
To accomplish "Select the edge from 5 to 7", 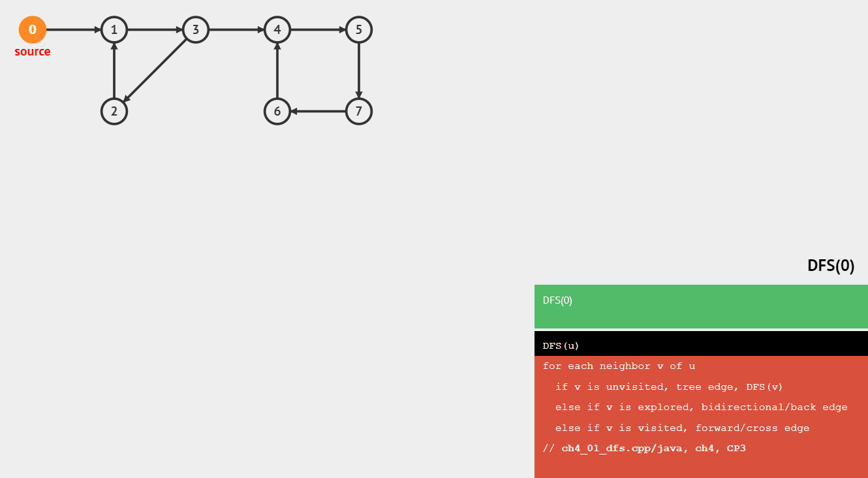I will [x=358, y=70].
